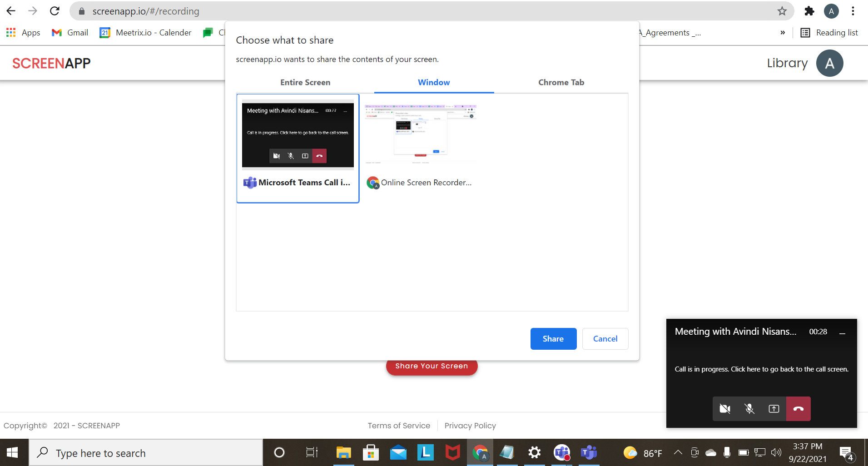Switch to the Entire Screen tab

coord(305,82)
